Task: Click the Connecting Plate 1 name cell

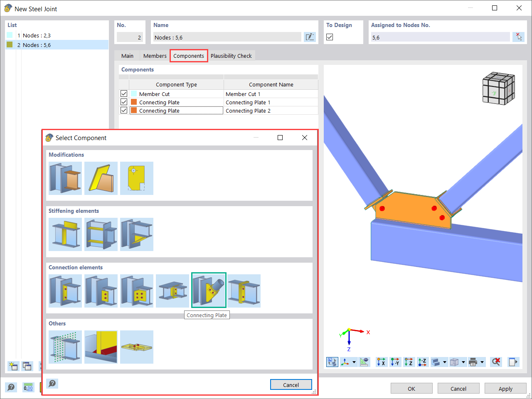Action: coord(271,102)
